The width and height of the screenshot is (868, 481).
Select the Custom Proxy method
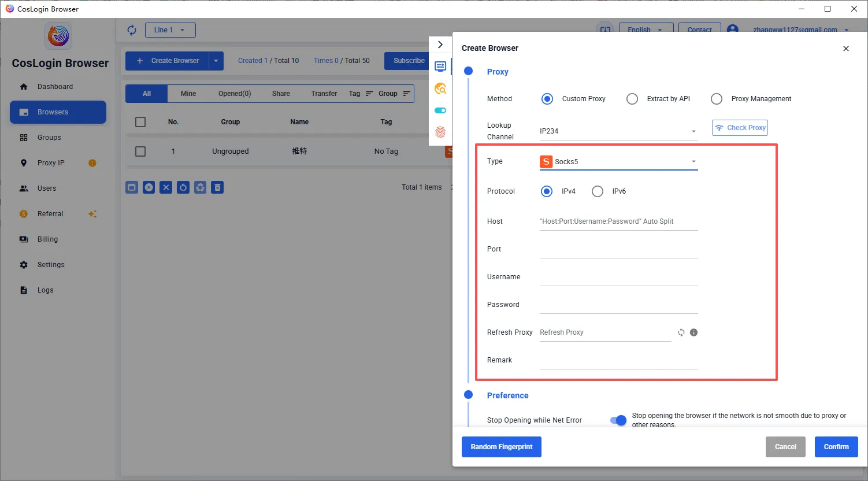[x=547, y=99]
